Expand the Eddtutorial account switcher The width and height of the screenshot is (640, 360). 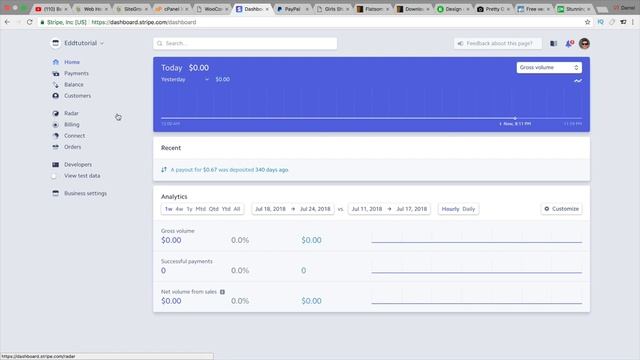pos(84,43)
